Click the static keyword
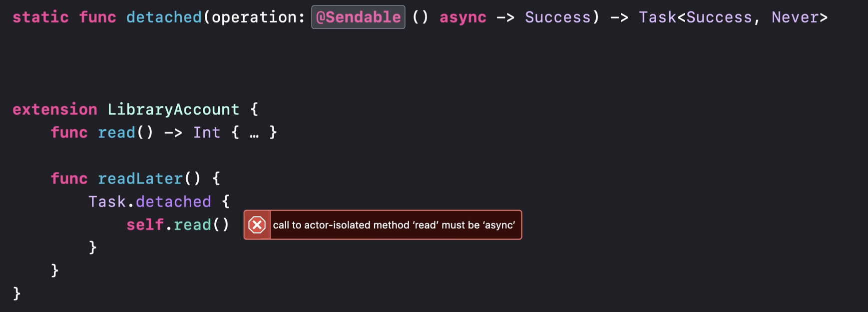This screenshot has width=868, height=312. (40, 17)
